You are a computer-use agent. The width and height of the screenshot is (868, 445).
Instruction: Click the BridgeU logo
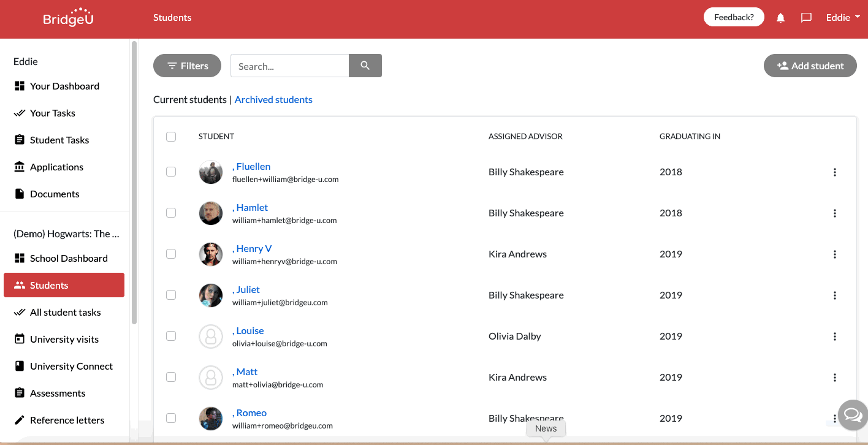[68, 17]
